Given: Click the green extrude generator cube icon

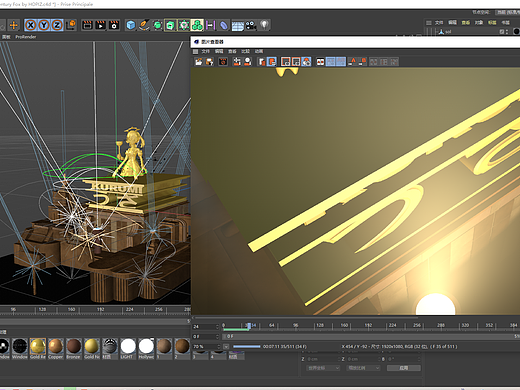Looking at the screenshot, I should point(170,25).
